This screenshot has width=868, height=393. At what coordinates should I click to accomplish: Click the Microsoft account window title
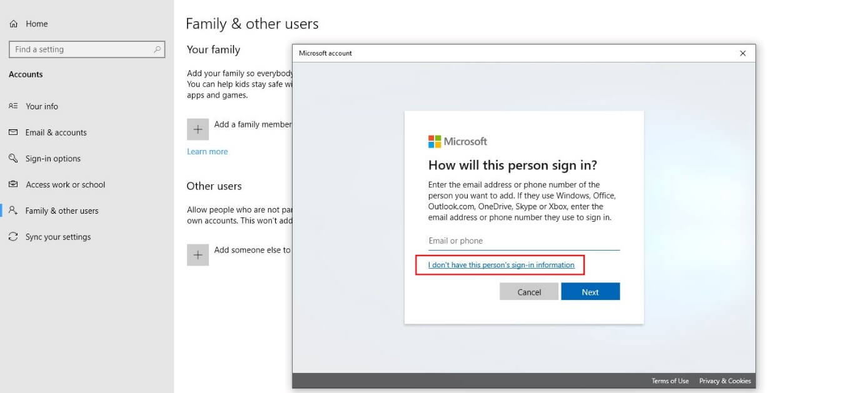click(325, 53)
